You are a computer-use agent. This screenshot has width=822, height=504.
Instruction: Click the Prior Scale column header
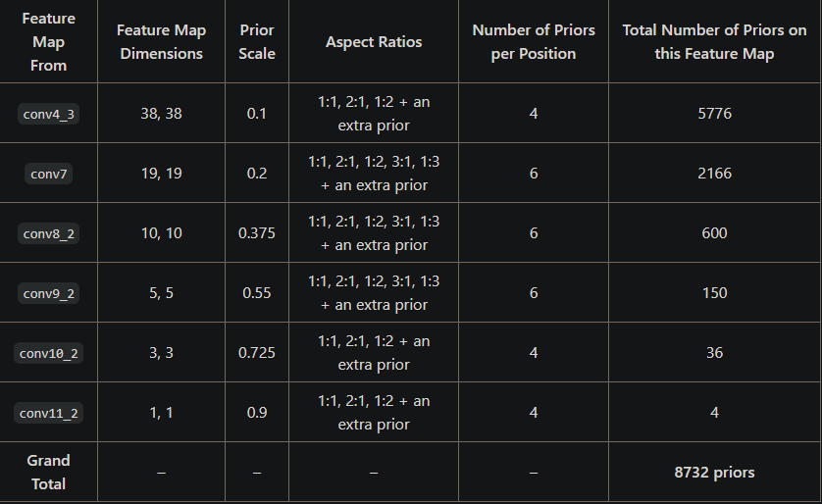click(257, 42)
